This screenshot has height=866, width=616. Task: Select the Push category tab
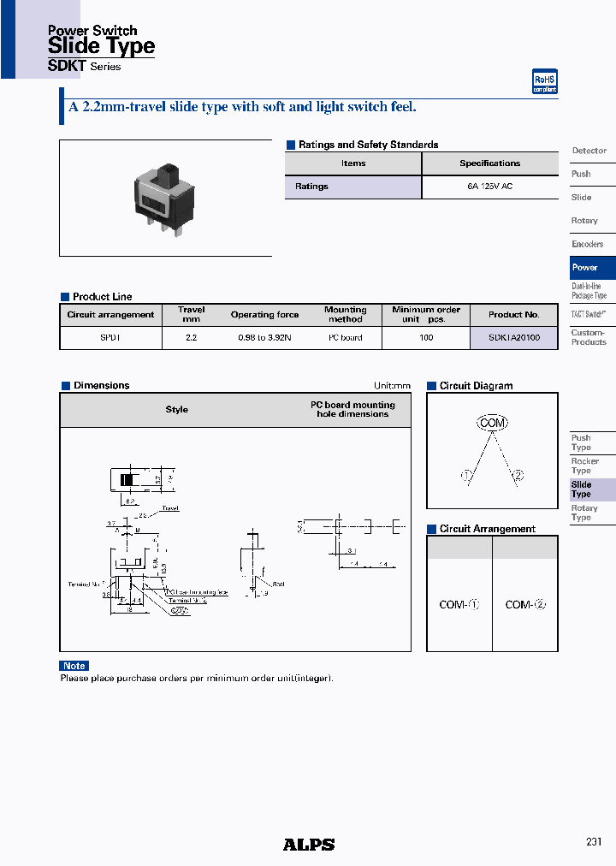(582, 174)
